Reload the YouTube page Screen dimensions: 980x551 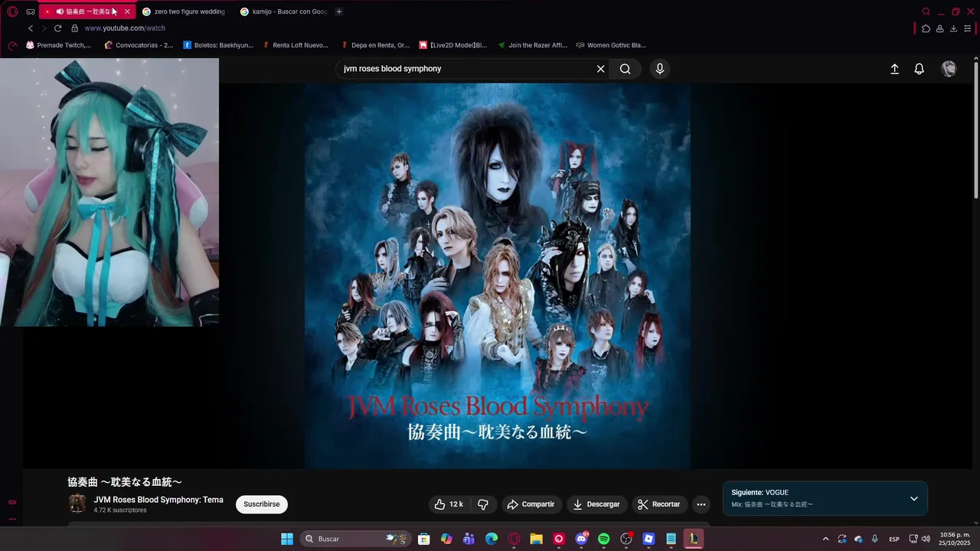57,28
